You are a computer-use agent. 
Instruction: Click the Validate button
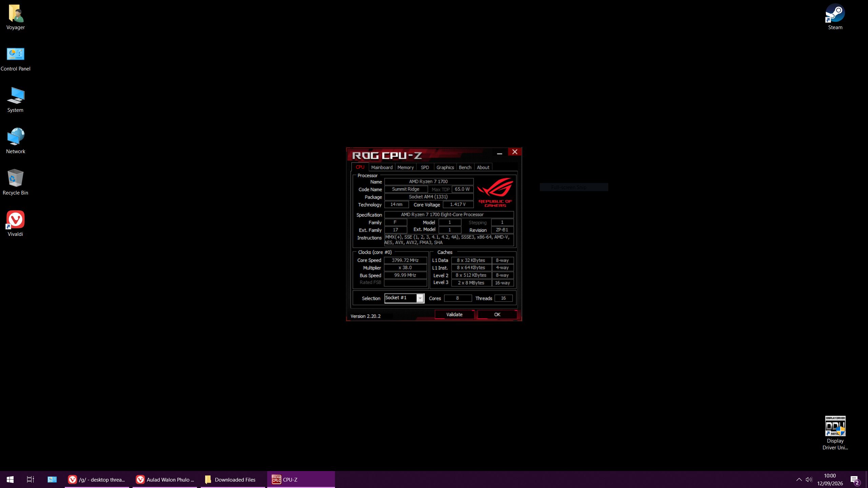pos(454,314)
